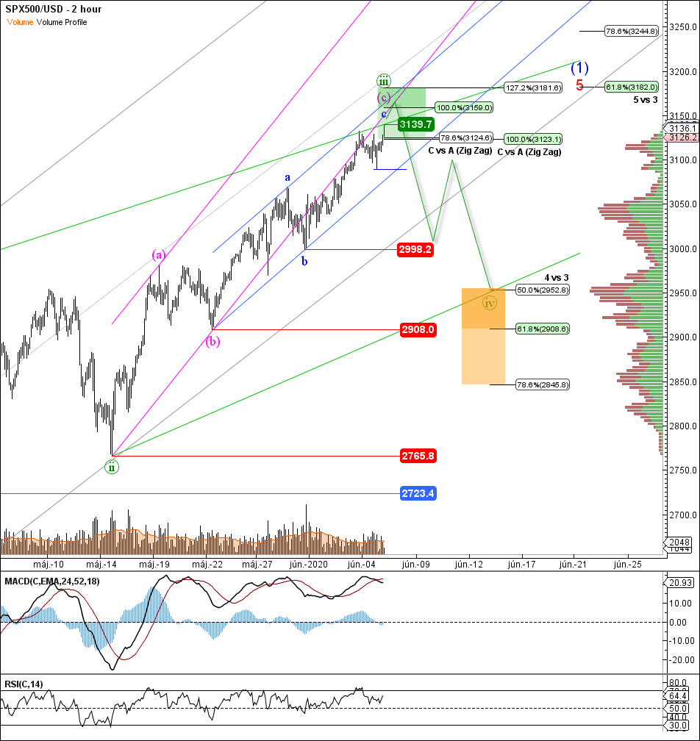Open the RSI(C,14) indicator label

22,684
